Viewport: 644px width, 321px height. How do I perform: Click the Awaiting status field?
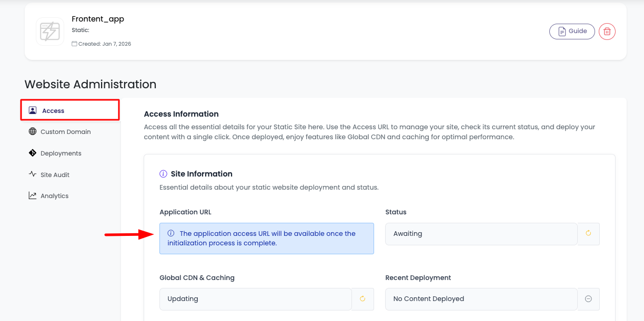[480, 233]
